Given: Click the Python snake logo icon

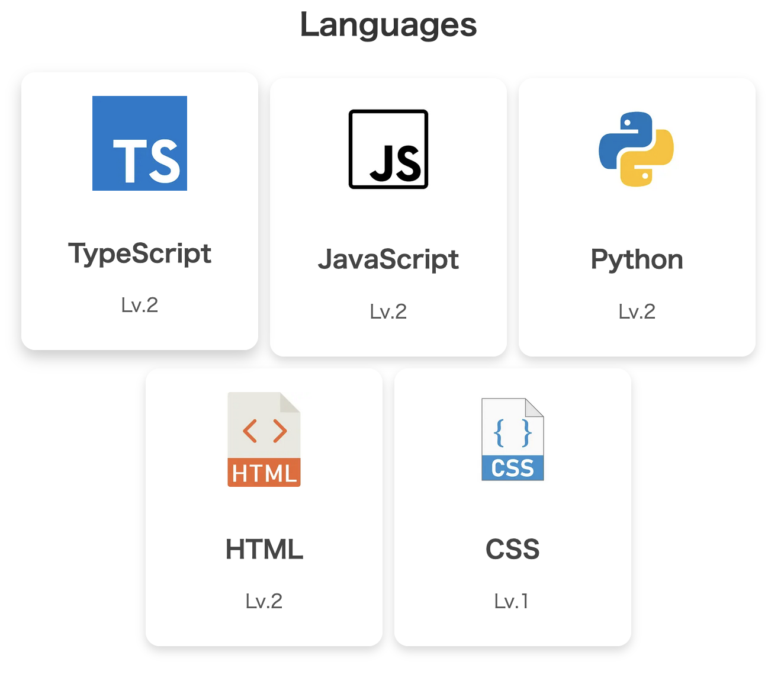Looking at the screenshot, I should tap(637, 149).
